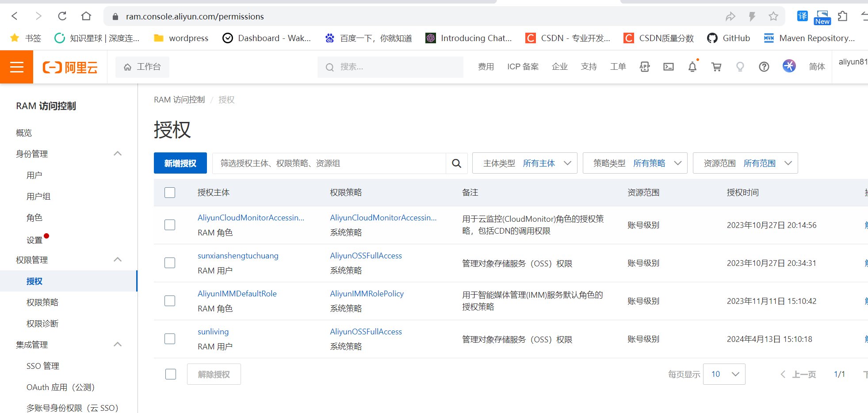The height and width of the screenshot is (413, 868).
Task: Open the 费用 top menu
Action: (x=486, y=67)
